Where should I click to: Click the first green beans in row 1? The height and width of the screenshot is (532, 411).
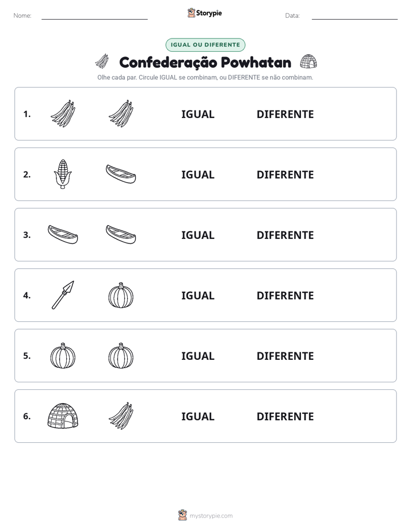(x=63, y=113)
